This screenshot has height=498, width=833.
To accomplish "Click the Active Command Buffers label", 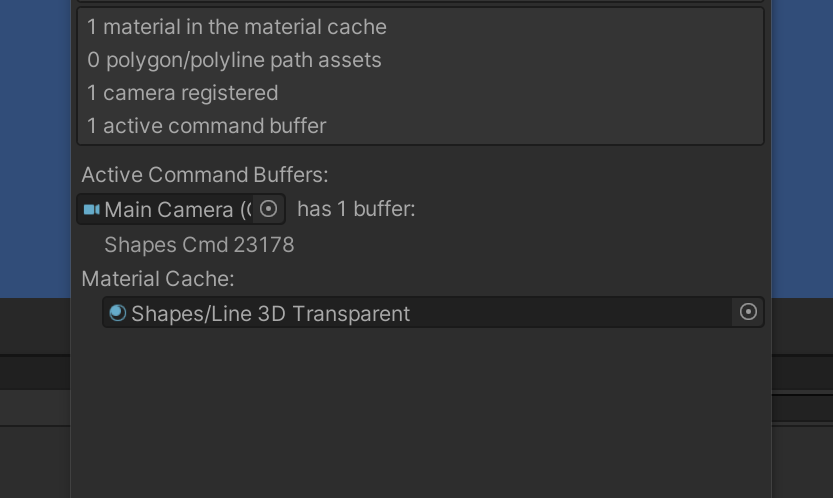I will [205, 175].
